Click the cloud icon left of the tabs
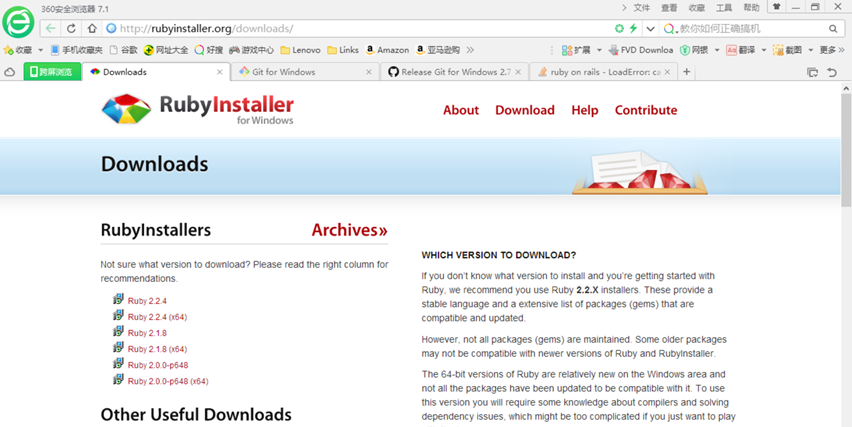 click(9, 72)
